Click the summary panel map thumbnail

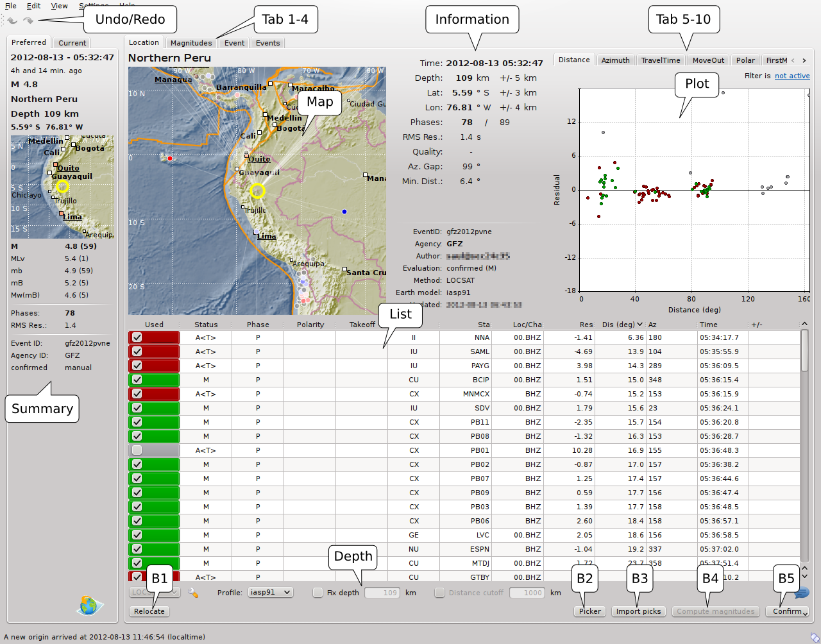[62, 187]
